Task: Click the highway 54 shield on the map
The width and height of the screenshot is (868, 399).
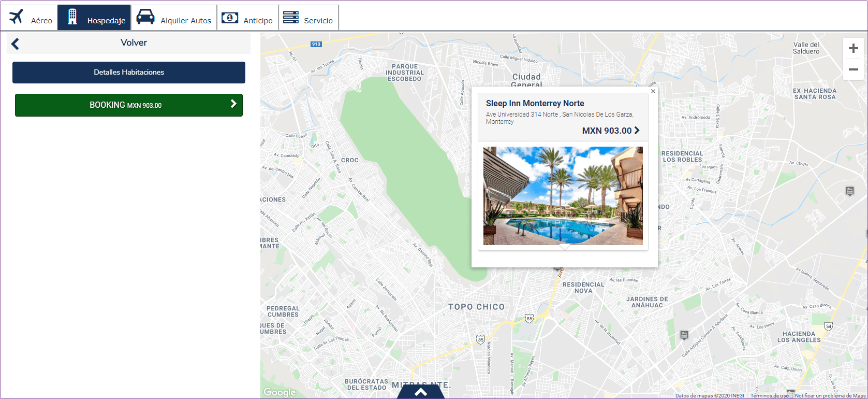Action: tap(829, 326)
